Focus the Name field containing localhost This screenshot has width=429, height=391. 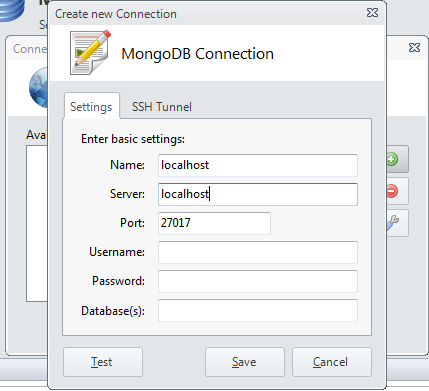[258, 165]
